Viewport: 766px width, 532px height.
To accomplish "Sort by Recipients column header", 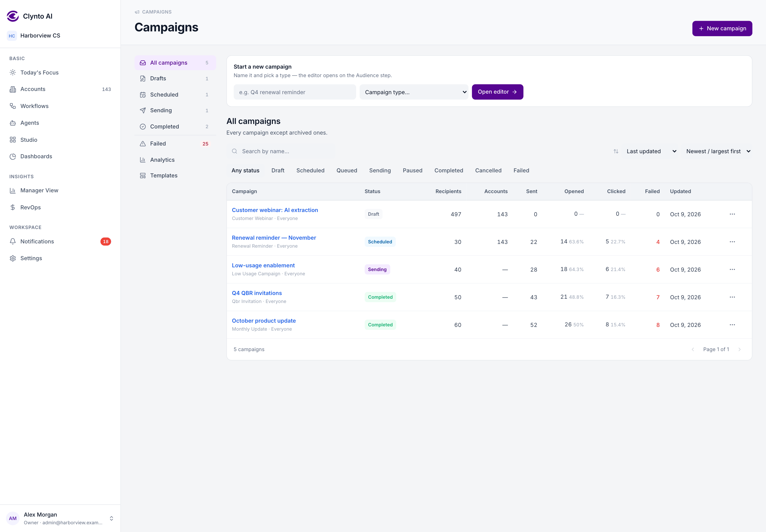I will coord(448,191).
